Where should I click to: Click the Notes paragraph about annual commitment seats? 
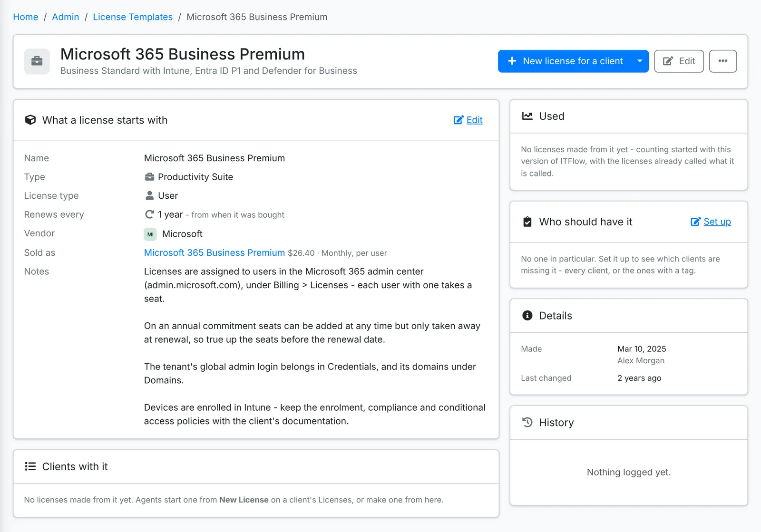[312, 332]
